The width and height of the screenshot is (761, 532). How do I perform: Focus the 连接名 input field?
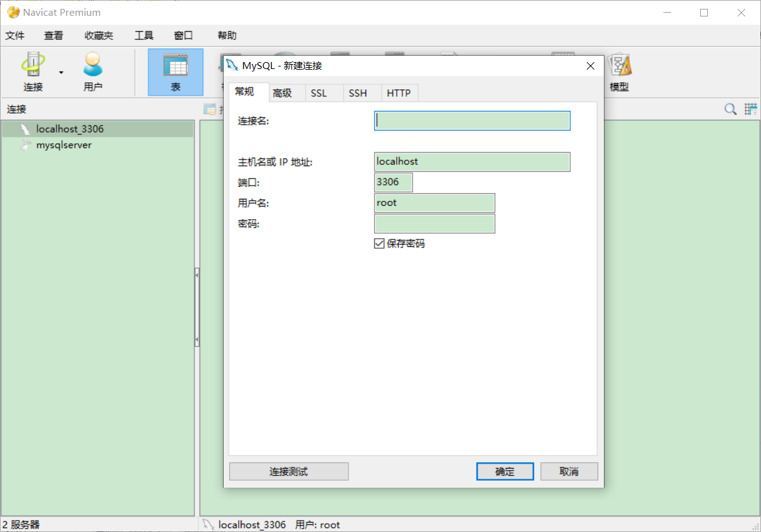coord(472,121)
